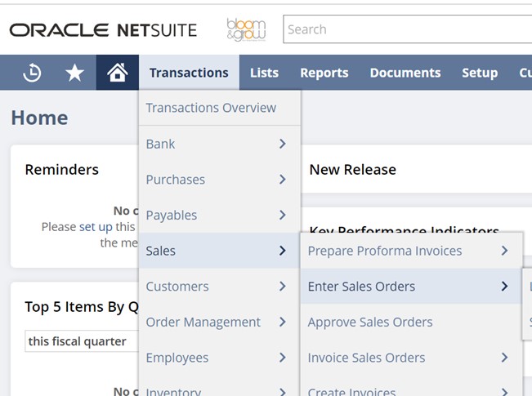
Task: Open the Transactions menu
Action: click(x=189, y=73)
